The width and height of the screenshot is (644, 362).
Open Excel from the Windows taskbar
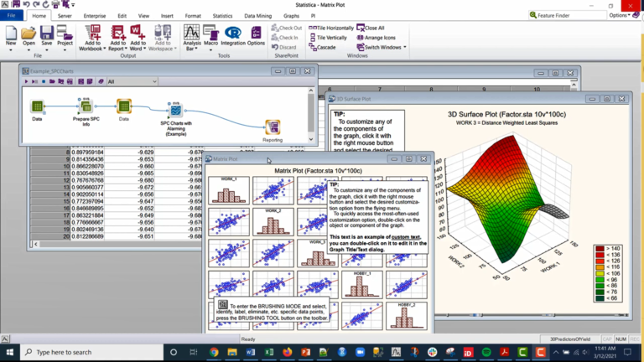coord(268,352)
